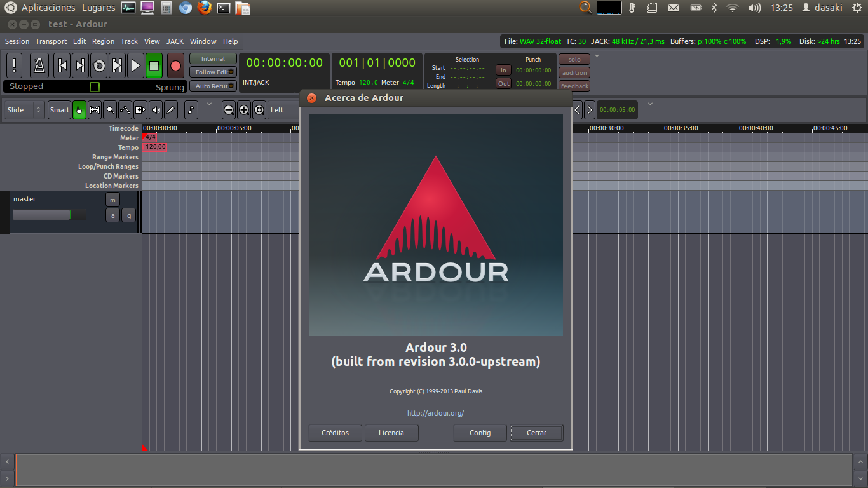Image resolution: width=868 pixels, height=488 pixels.
Task: Mute the master bus with m button
Action: coord(112,200)
